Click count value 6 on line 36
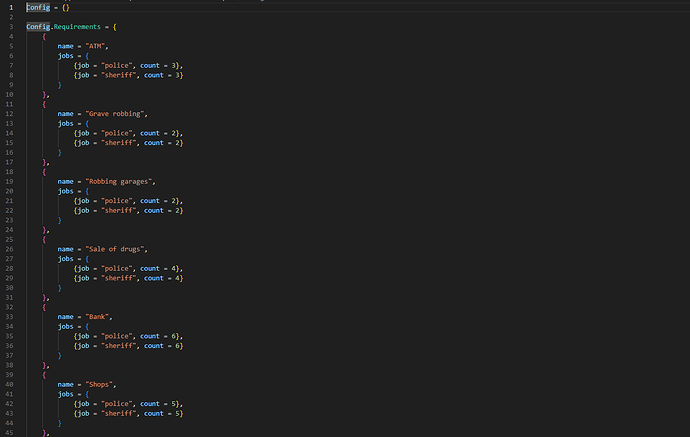The width and height of the screenshot is (690, 437). [x=177, y=346]
